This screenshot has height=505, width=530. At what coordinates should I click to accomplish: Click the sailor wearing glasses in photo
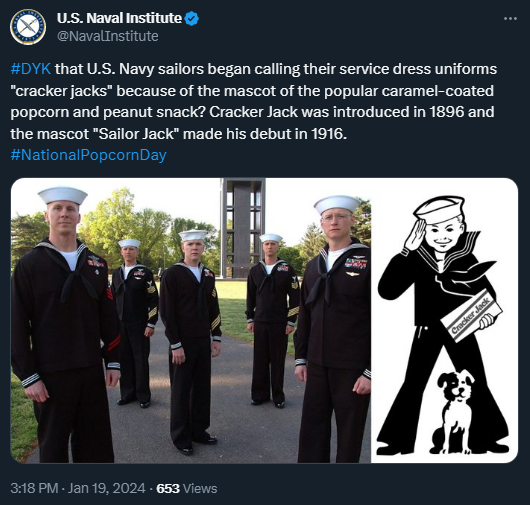tap(334, 330)
